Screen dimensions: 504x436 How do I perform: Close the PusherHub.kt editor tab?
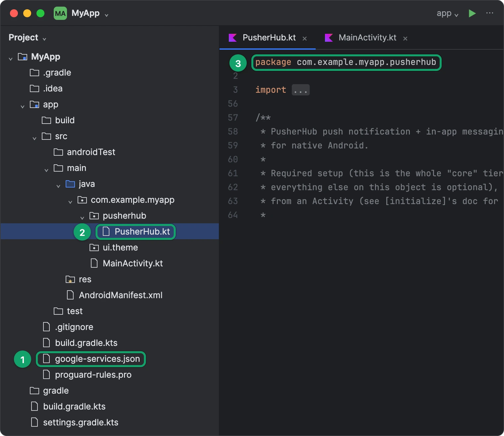pos(305,39)
